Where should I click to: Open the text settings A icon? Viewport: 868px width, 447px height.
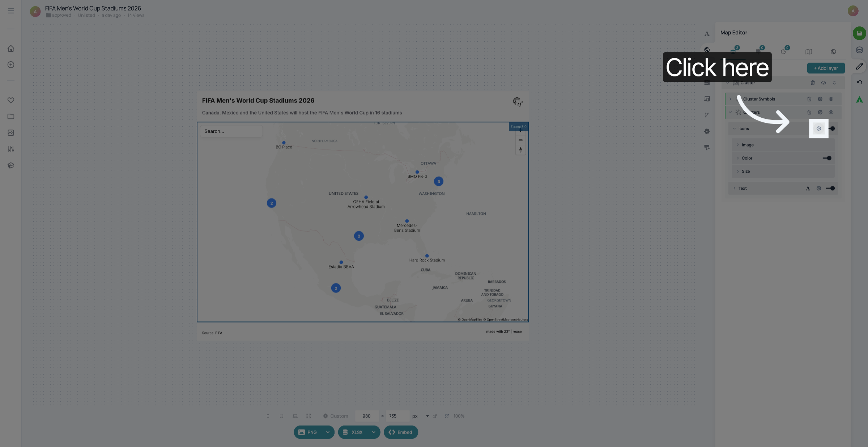click(x=707, y=34)
